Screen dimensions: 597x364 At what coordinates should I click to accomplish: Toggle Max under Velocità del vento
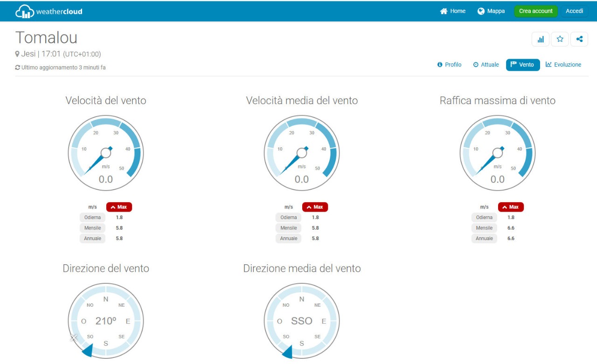tap(119, 207)
